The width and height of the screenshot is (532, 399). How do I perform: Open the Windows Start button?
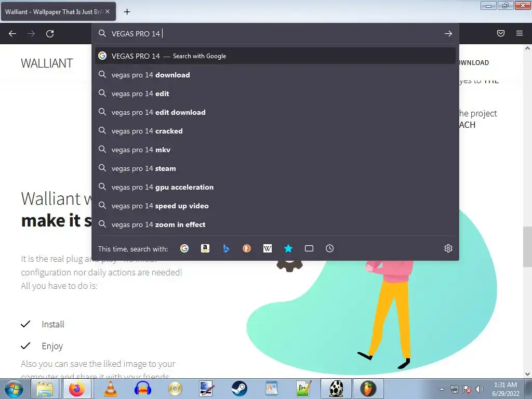pos(14,389)
